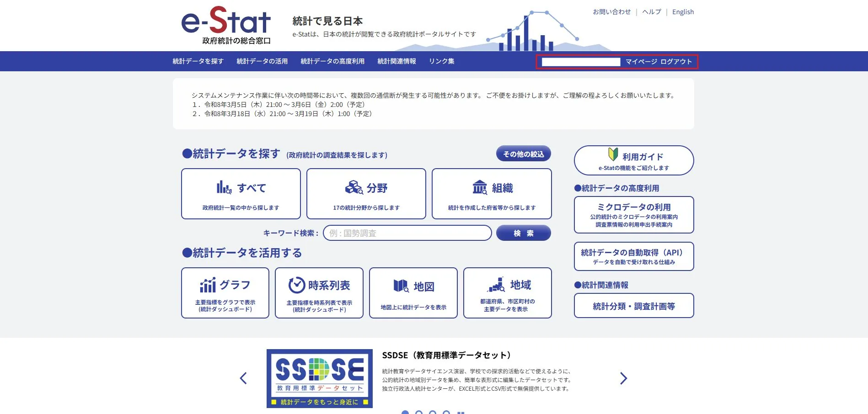The width and height of the screenshot is (868, 414).
Task: Show the previous carousel slide
Action: (x=243, y=378)
